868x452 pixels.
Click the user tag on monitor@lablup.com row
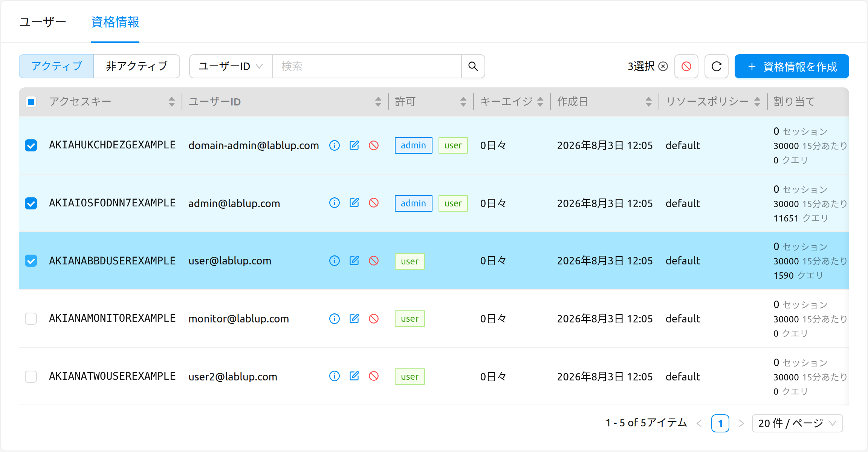pyautogui.click(x=410, y=319)
